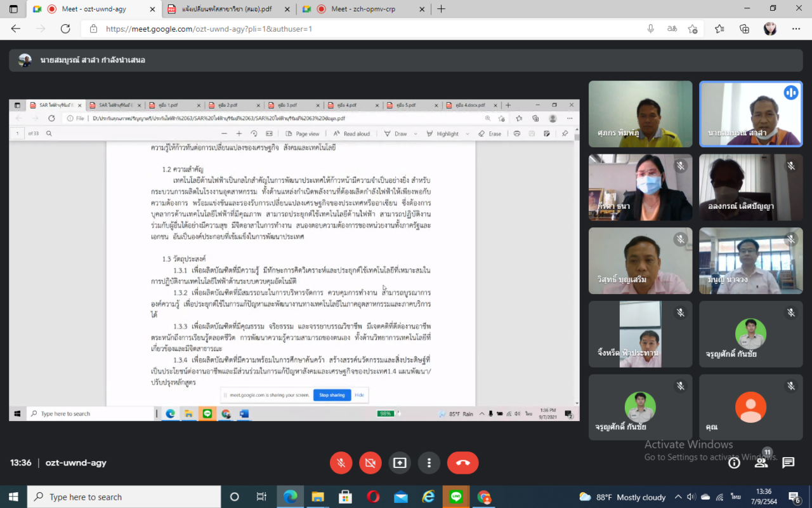Switch to the Meet - zch-opmv-crp tab
Image resolution: width=812 pixels, height=508 pixels.
(x=362, y=9)
